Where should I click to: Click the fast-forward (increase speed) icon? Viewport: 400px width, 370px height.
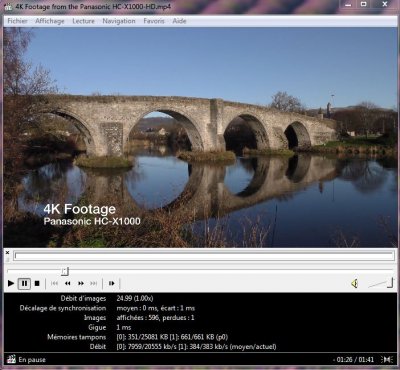tap(81, 283)
